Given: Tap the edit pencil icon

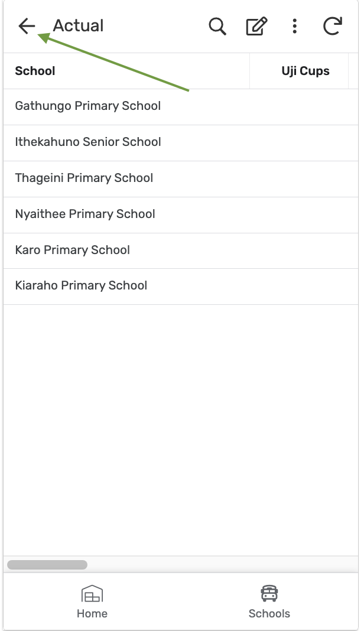Looking at the screenshot, I should [x=256, y=26].
